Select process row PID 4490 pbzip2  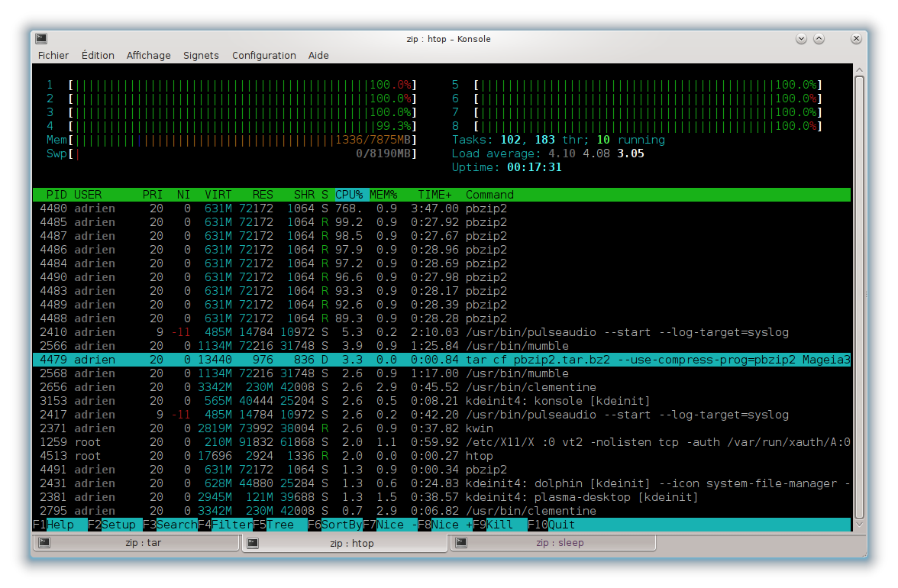441,277
